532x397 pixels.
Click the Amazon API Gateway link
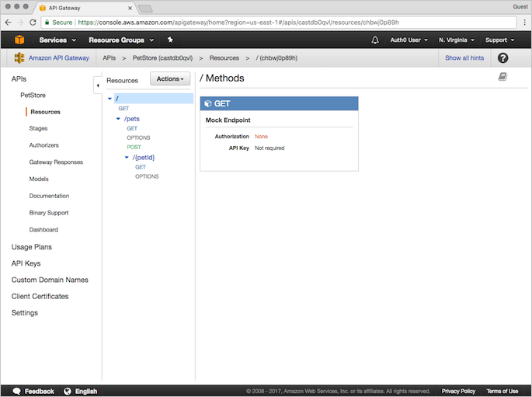[x=59, y=58]
